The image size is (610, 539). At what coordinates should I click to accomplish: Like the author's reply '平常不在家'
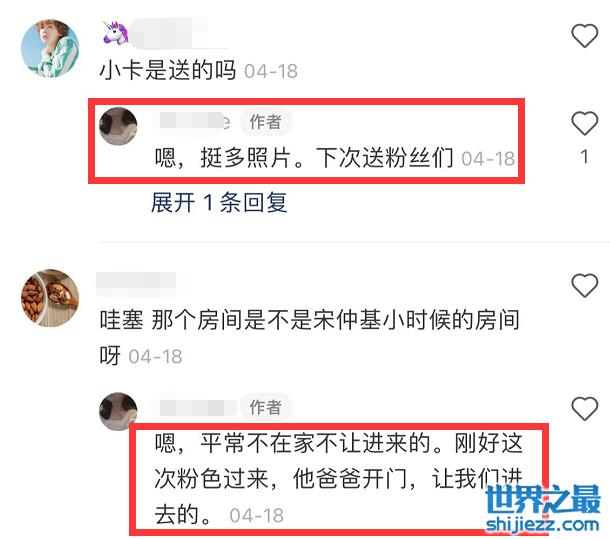[x=584, y=409]
